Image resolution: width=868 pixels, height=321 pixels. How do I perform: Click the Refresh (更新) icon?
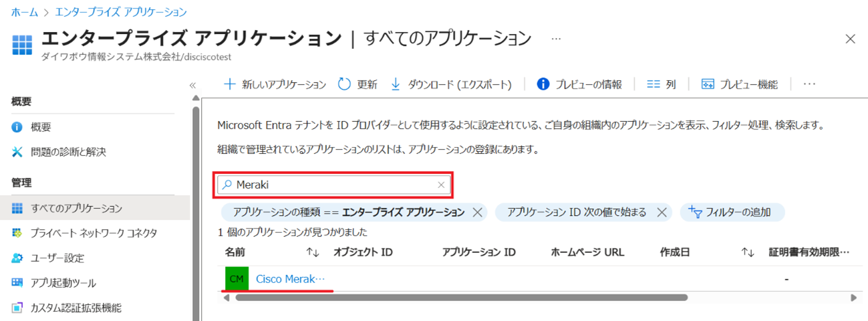pos(345,84)
